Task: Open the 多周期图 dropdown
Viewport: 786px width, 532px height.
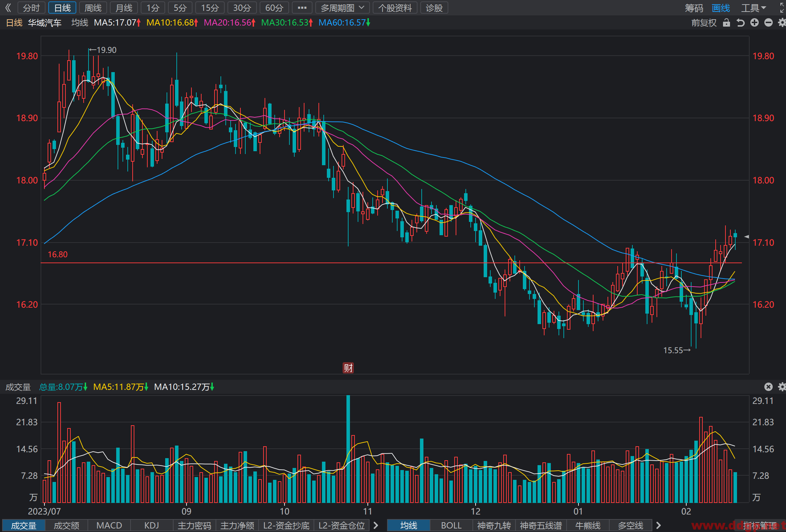Action: point(342,8)
